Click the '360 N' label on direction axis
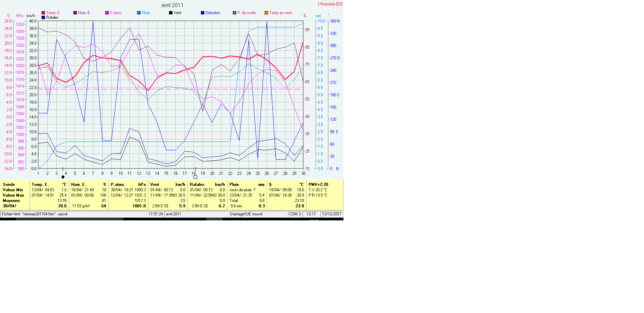This screenshot has width=644, height=313. [335, 21]
